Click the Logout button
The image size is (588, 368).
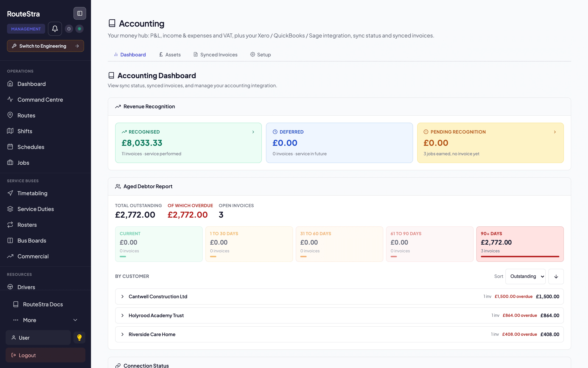coord(45,355)
